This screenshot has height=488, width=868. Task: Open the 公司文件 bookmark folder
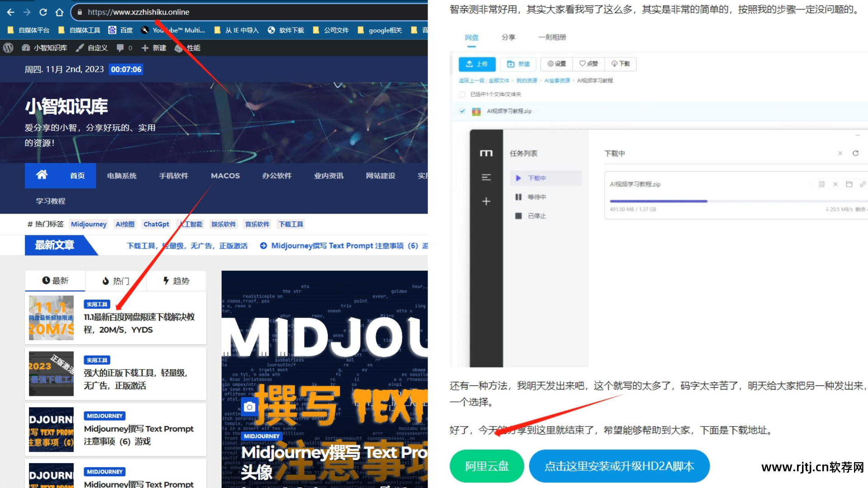click(x=330, y=30)
